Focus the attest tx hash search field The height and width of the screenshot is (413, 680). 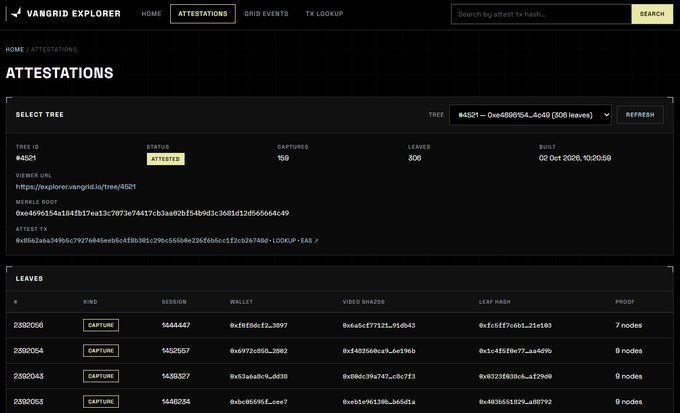click(541, 14)
